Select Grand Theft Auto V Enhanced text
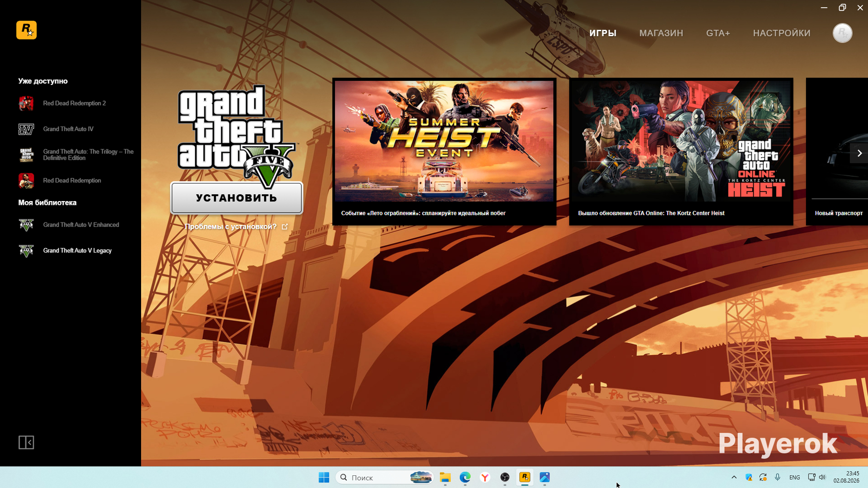 81,225
